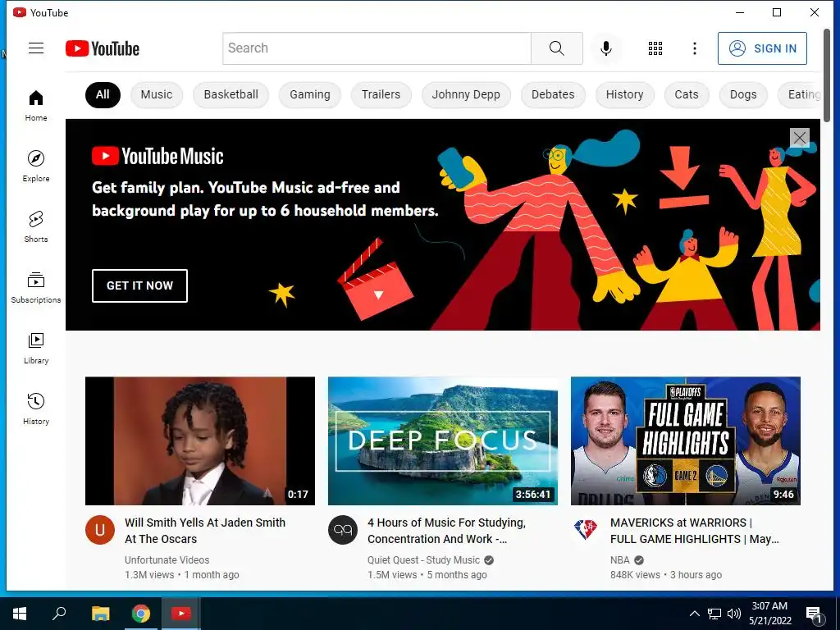Open Windows taskbar search
This screenshot has height=630, width=840.
pyautogui.click(x=59, y=614)
